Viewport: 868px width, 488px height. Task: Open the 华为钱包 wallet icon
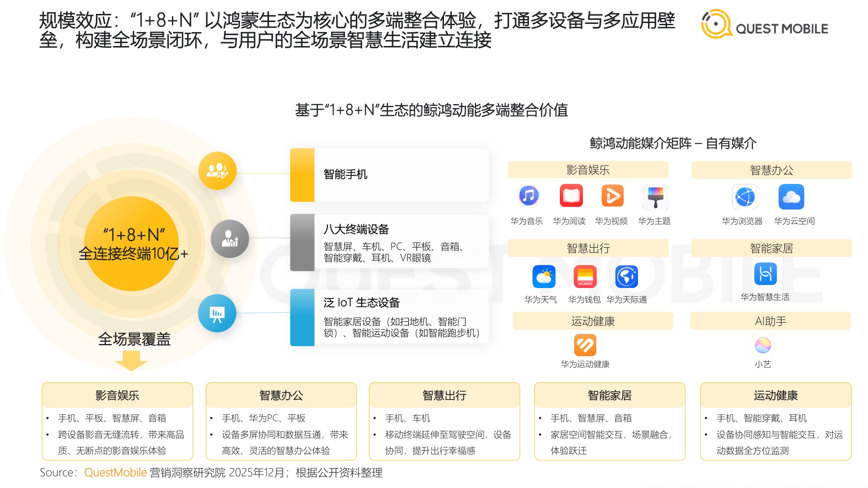pos(586,275)
